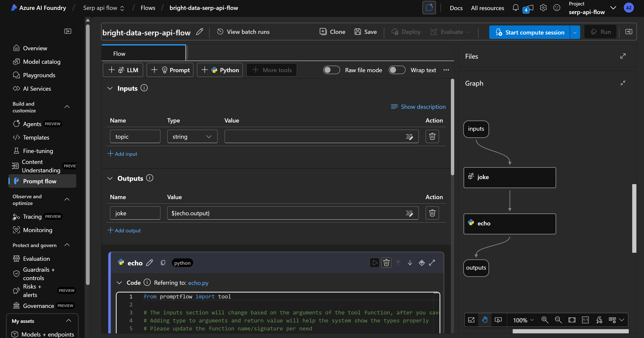Zoom in on the graph
644x338 pixels.
tap(545, 320)
